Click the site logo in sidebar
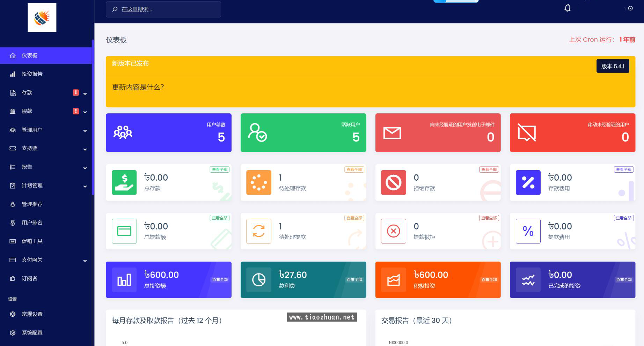The height and width of the screenshot is (346, 644). pyautogui.click(x=42, y=17)
